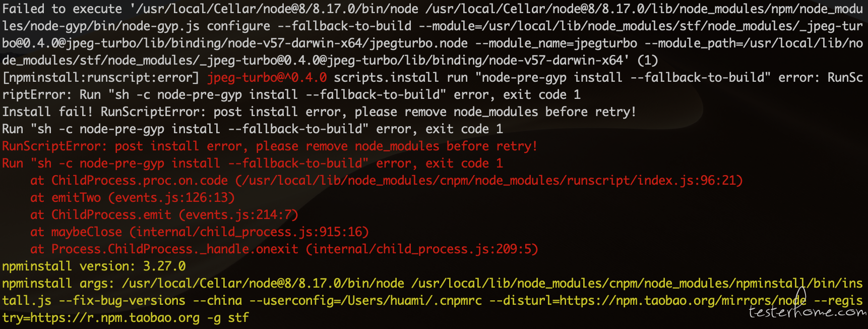Screen dimensions: 868x329
Task: Click the [npminstall:runscript:error] tag
Action: pos(101,78)
